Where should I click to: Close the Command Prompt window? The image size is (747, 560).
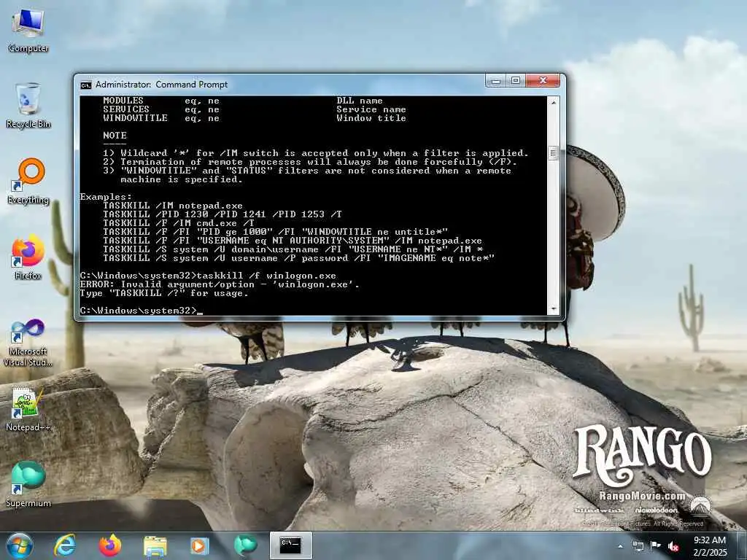tap(543, 81)
